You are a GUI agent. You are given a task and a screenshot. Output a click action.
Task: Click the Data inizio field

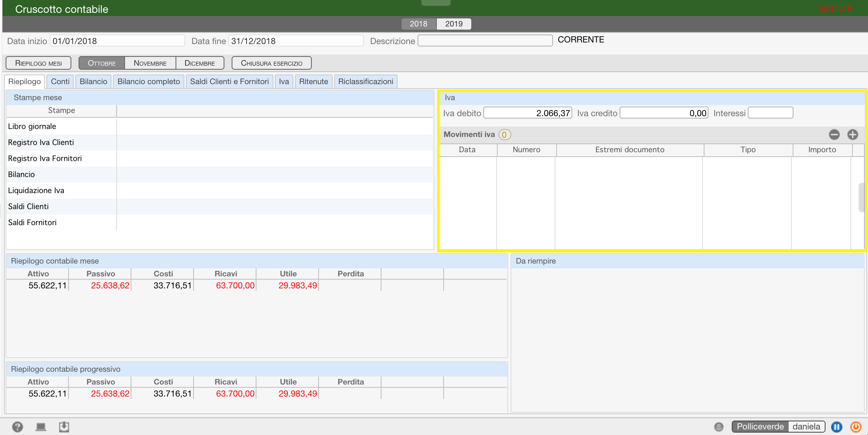117,41
